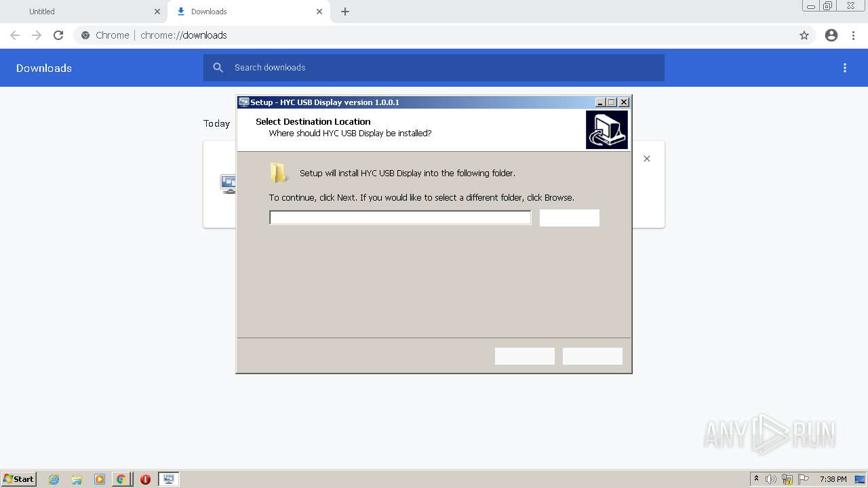
Task: Click the Search downloads field
Action: point(434,68)
